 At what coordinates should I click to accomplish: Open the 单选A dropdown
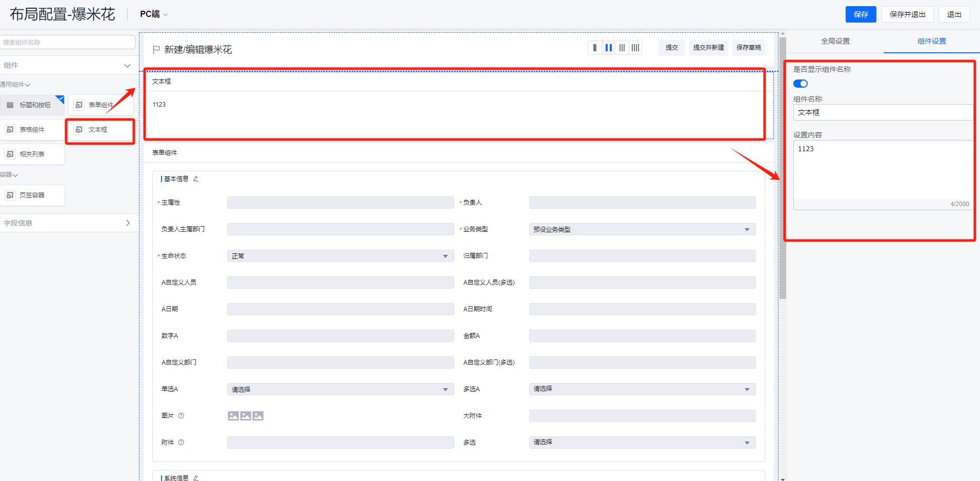point(341,389)
